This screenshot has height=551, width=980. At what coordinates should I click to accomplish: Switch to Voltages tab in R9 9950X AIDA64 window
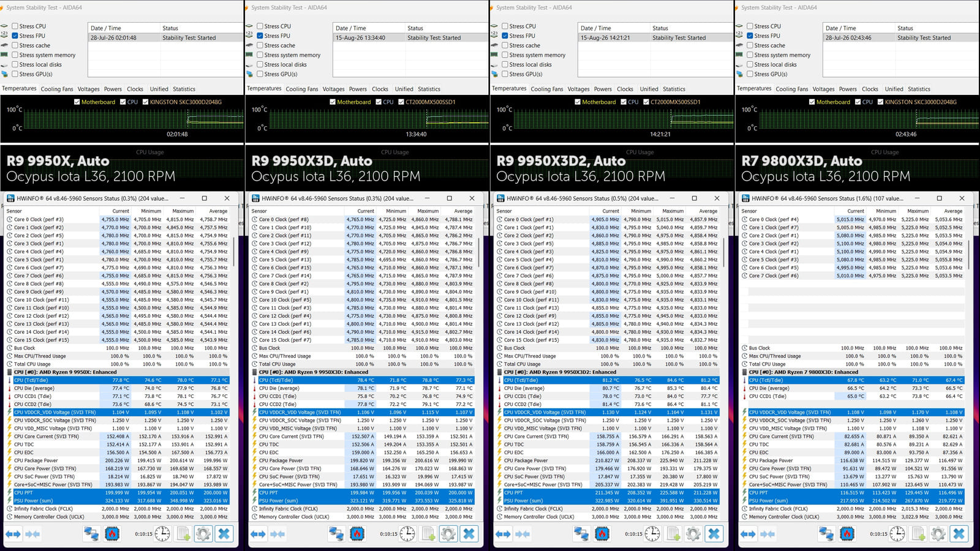point(88,89)
